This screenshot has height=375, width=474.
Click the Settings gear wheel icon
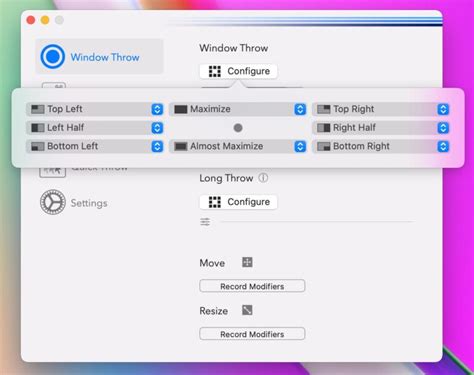coord(53,202)
